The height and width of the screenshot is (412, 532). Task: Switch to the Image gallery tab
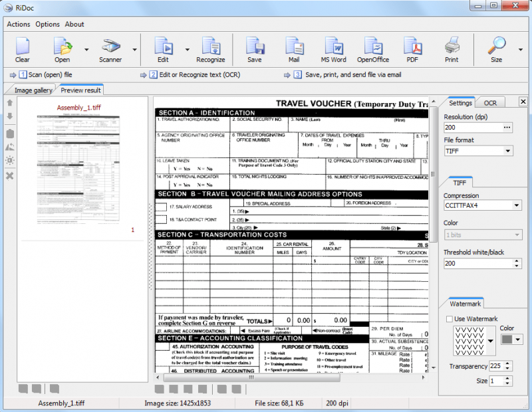[x=33, y=90]
